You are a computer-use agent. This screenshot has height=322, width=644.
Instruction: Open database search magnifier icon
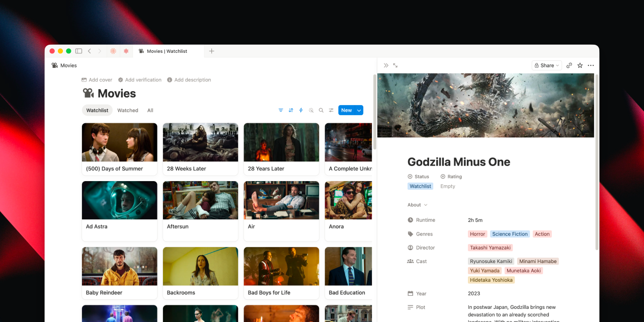[x=321, y=110]
